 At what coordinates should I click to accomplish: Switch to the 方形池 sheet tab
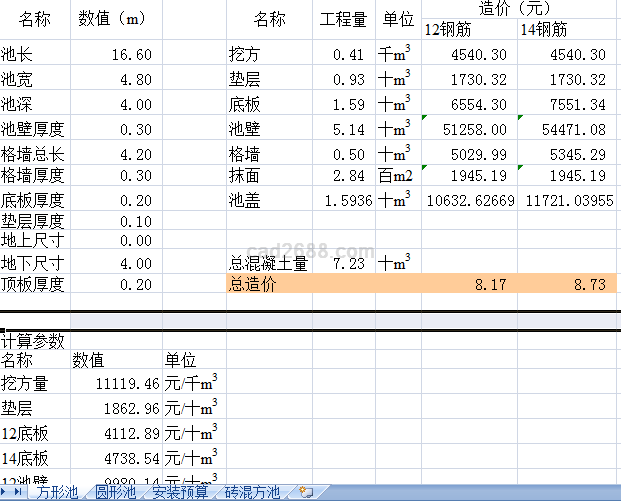click(x=58, y=492)
